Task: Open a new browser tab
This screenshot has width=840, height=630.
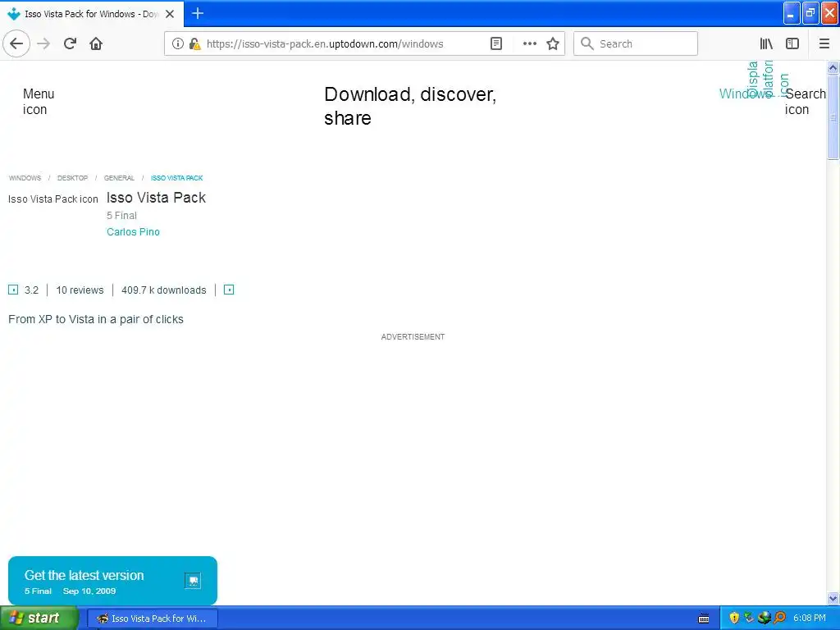Action: pos(197,13)
